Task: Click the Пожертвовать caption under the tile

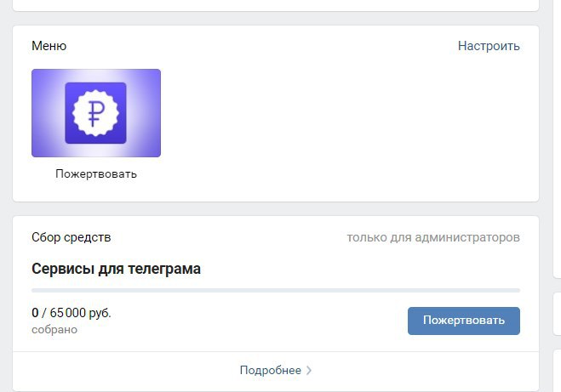Action: point(96,173)
